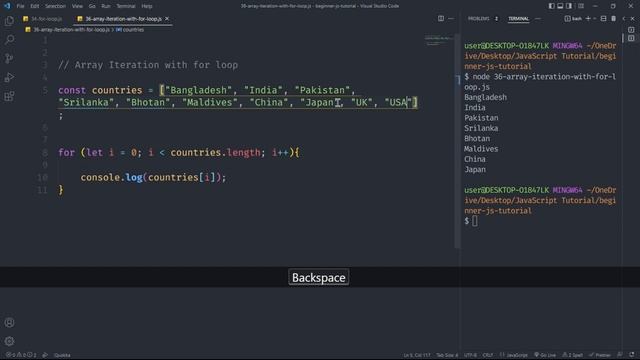Open the Edit menu
The width and height of the screenshot is (640, 360).
(35, 6)
